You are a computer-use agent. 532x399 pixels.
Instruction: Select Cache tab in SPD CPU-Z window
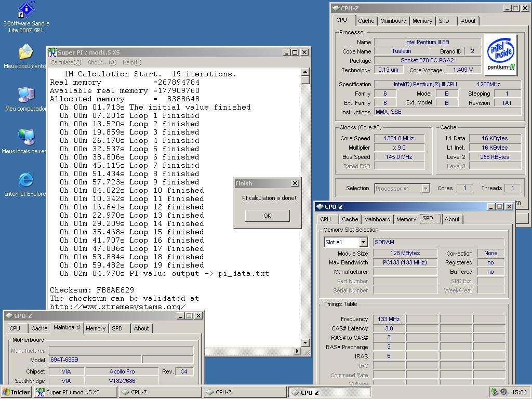coord(350,219)
